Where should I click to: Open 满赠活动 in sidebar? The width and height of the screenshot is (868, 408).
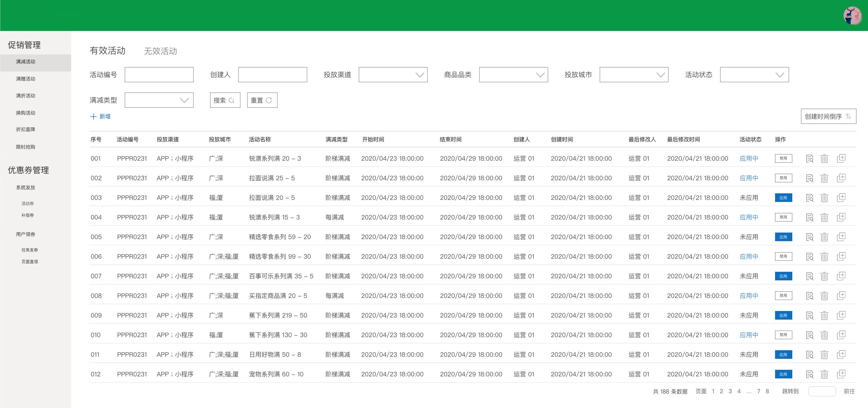tap(25, 79)
